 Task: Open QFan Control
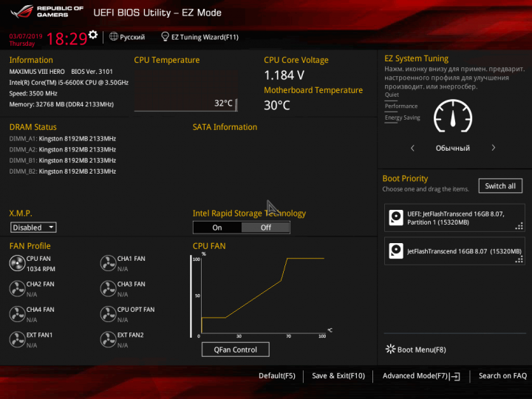[236, 349]
